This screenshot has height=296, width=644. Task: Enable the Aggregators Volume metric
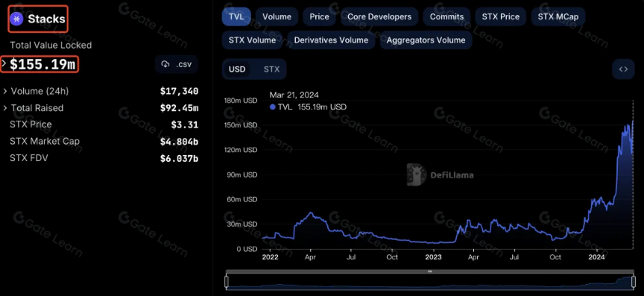[x=426, y=40]
